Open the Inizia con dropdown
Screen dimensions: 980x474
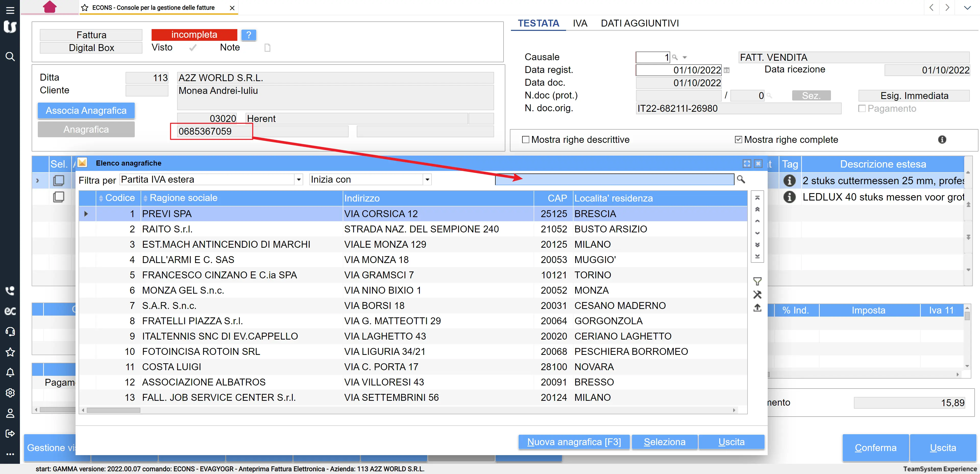click(x=427, y=180)
